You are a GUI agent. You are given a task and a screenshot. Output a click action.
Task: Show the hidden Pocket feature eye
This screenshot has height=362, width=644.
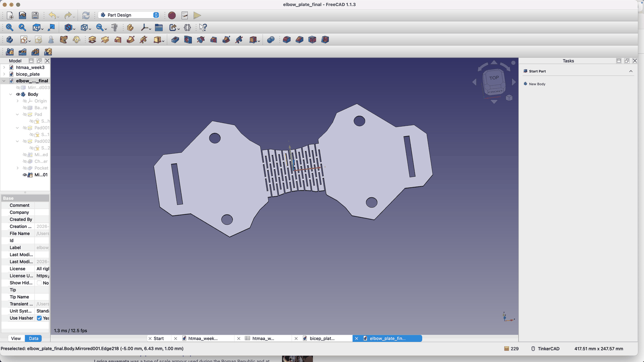coord(25,168)
